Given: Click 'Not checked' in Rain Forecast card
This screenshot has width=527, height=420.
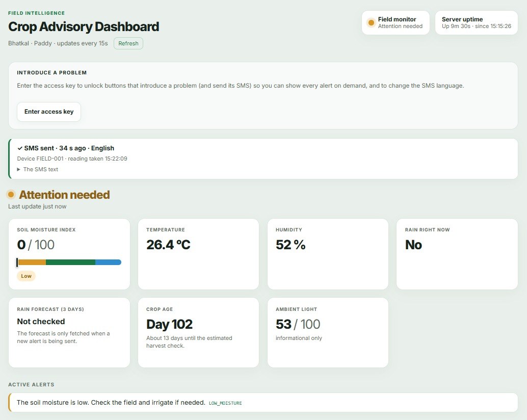Looking at the screenshot, I should pos(41,322).
